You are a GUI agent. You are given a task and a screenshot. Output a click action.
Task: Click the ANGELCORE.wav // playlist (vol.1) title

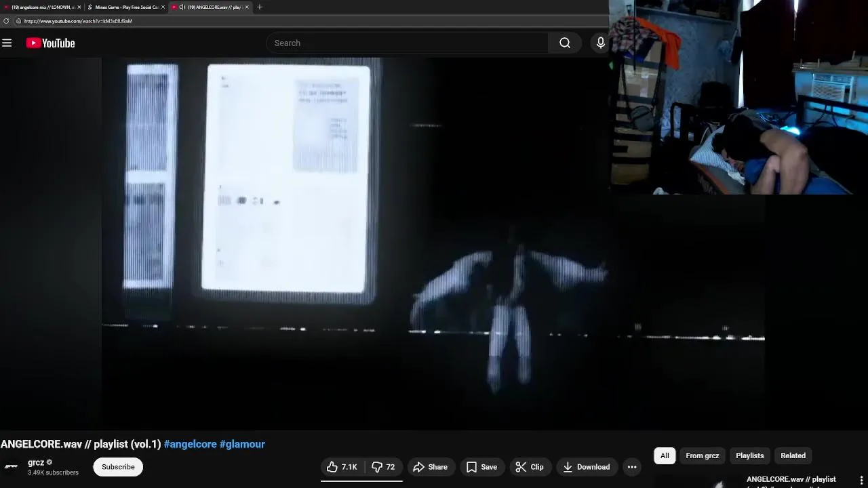click(x=81, y=444)
